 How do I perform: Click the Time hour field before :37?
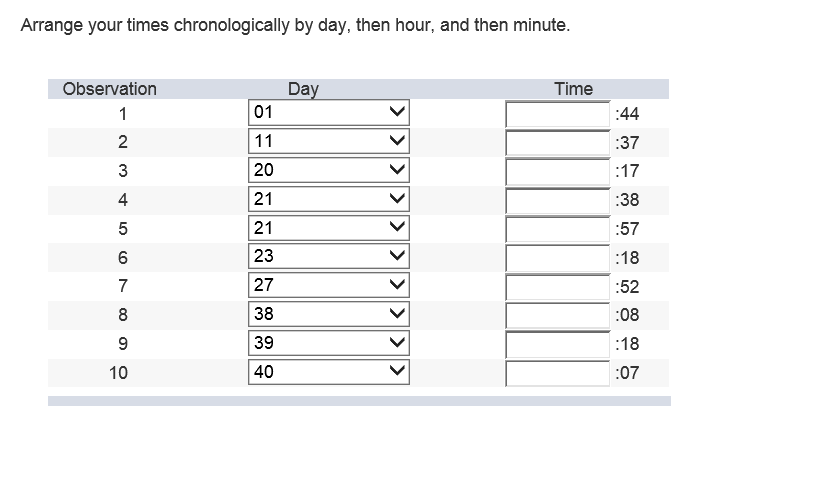click(x=559, y=143)
